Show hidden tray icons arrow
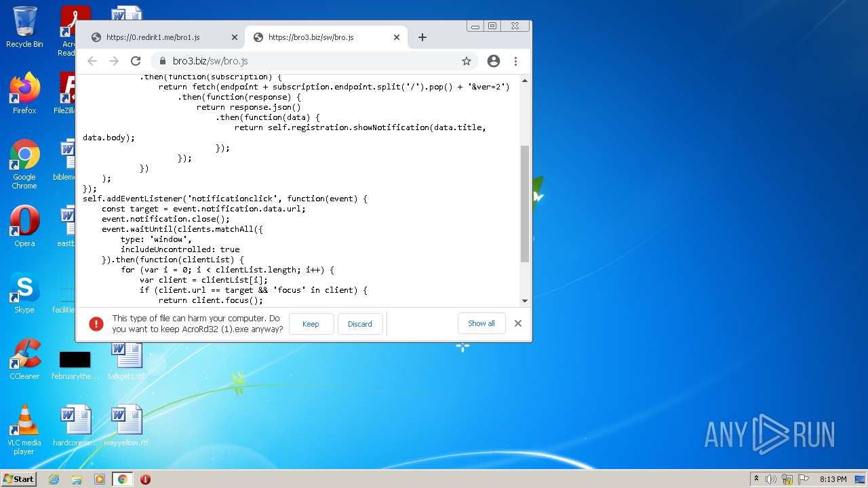This screenshot has height=488, width=868. [x=756, y=479]
